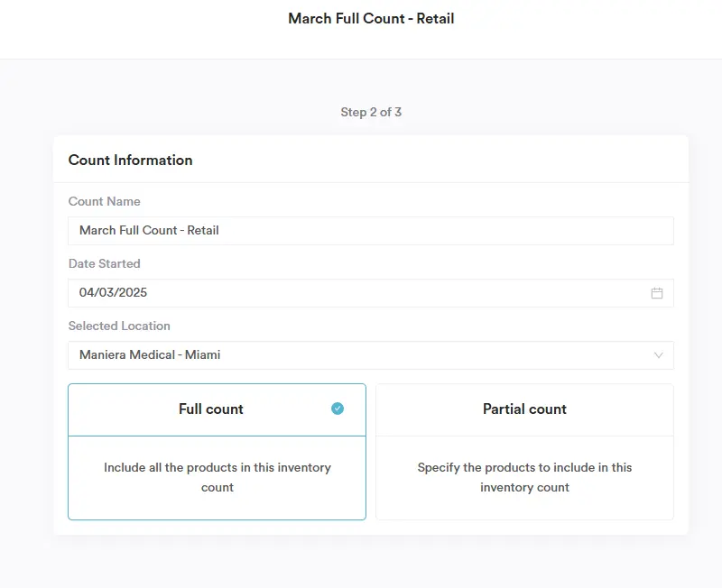Click the page title March Full Count - Retail
Viewport: 722px width, 588px height.
tap(371, 19)
